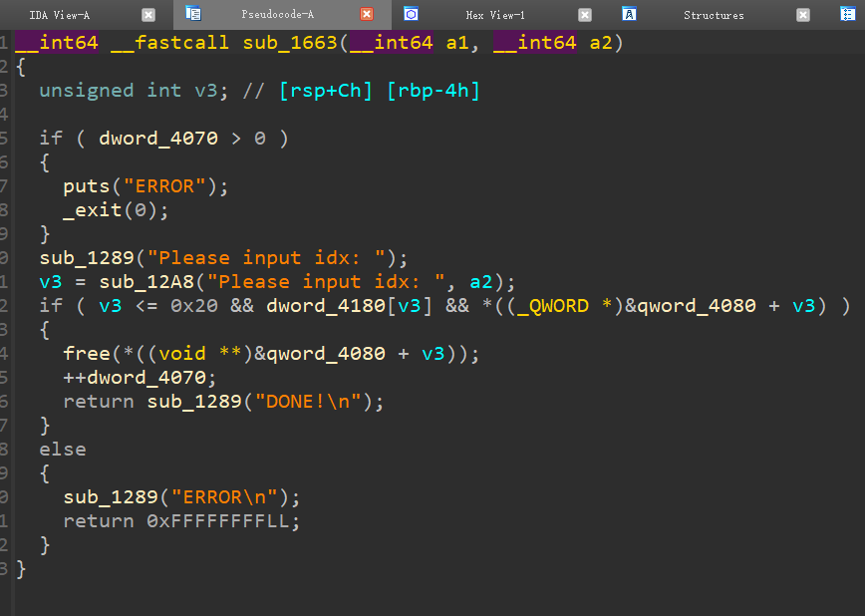Click the Hex View-1 tab icon
Screen dimensions: 865x616
(411, 14)
